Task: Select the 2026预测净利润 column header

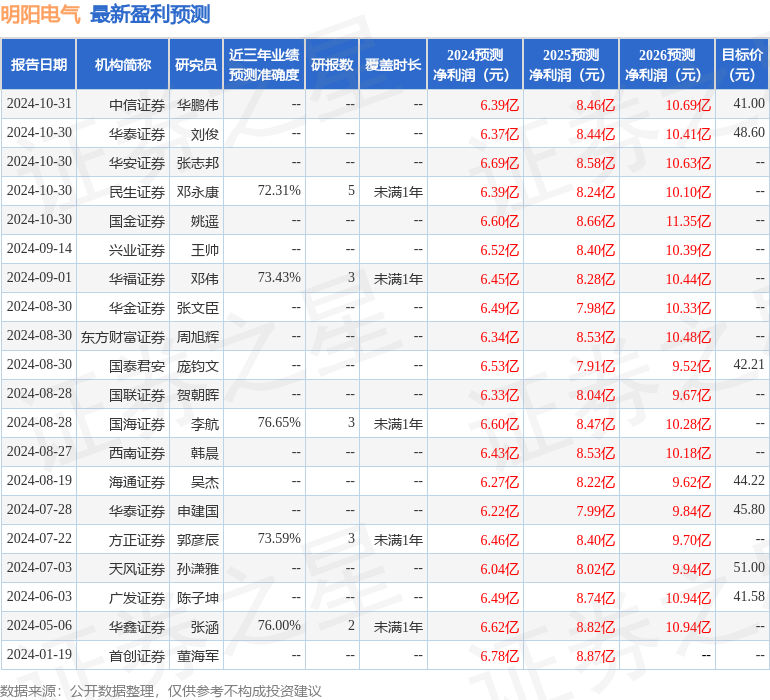Action: pyautogui.click(x=667, y=64)
